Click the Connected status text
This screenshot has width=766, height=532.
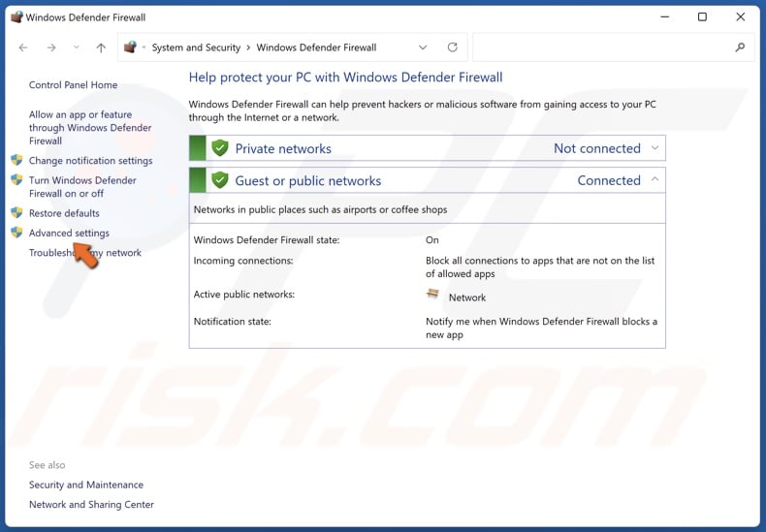click(x=609, y=180)
